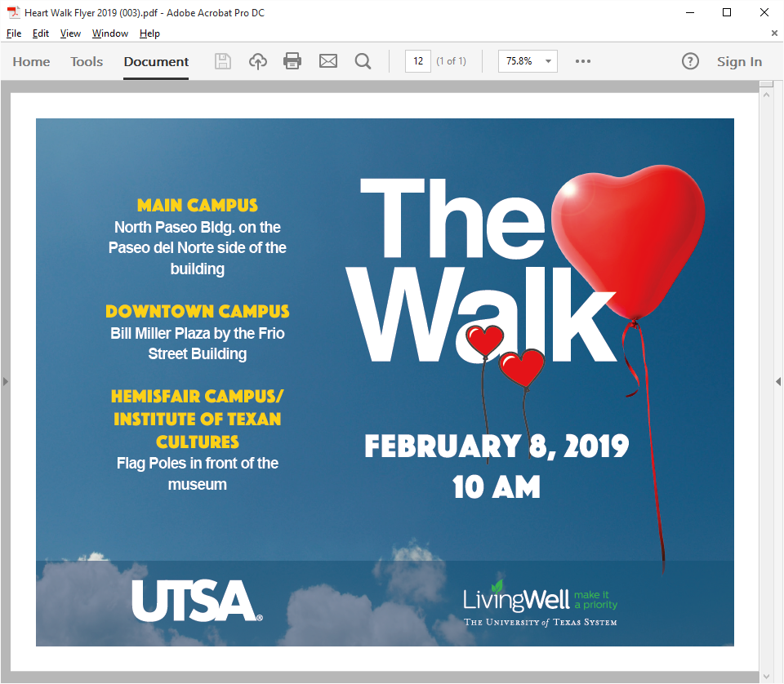The height and width of the screenshot is (684, 784).
Task: Expand the zoom level dropdown
Action: point(548,61)
